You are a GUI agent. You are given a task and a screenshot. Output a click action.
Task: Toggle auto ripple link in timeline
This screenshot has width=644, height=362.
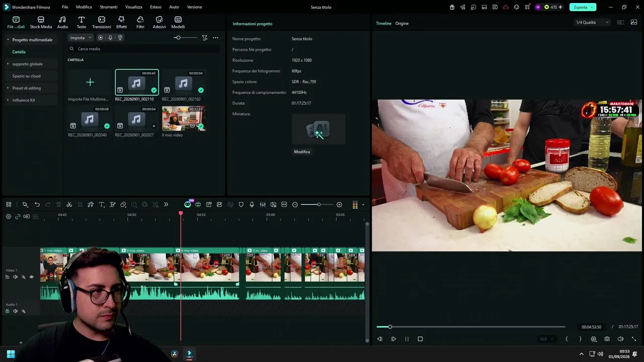click(x=18, y=217)
